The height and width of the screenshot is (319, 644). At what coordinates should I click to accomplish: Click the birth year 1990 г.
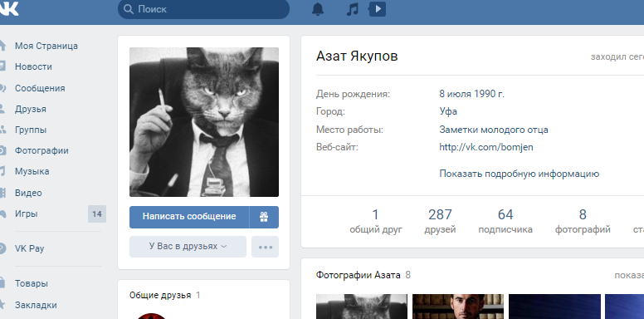(x=489, y=94)
